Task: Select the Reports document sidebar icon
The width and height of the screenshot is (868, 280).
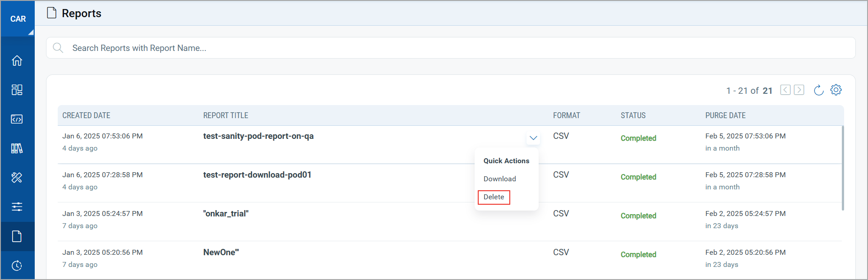Action: tap(17, 236)
